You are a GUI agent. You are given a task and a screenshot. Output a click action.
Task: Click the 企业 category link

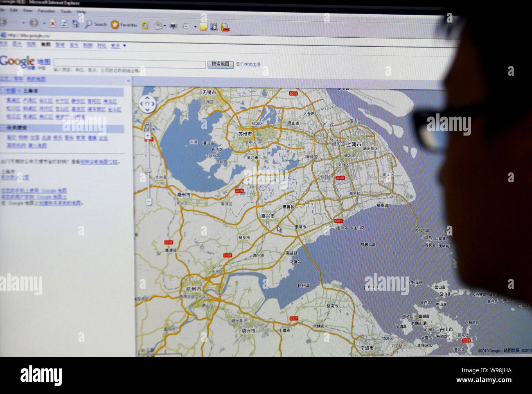[x=103, y=138]
